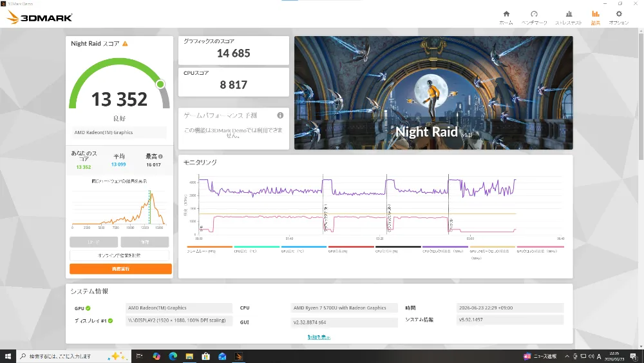Viewport: 644px width, 363px height.
Task: Open File Explorer from the taskbar
Action: pyautogui.click(x=189, y=356)
